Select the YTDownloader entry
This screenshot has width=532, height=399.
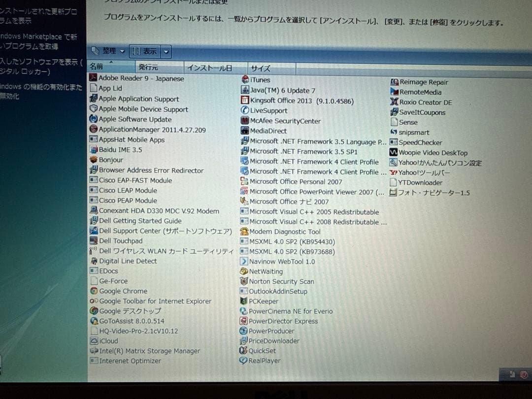click(x=416, y=182)
